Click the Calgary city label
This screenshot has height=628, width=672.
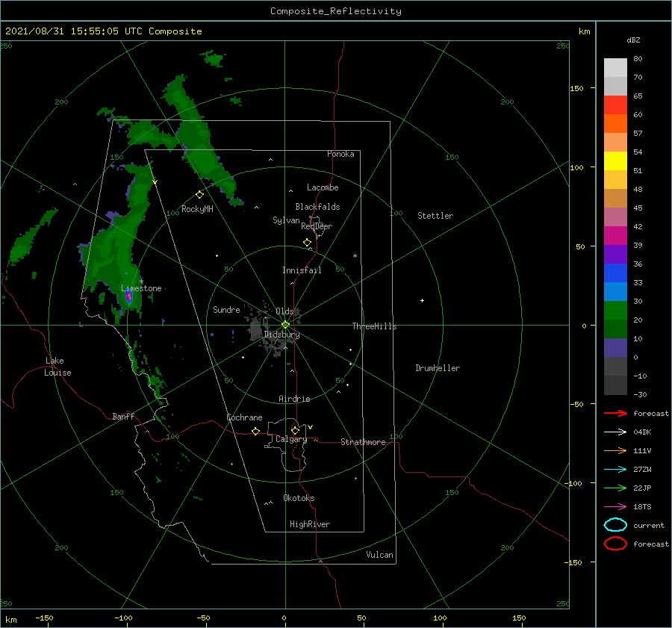click(x=291, y=439)
